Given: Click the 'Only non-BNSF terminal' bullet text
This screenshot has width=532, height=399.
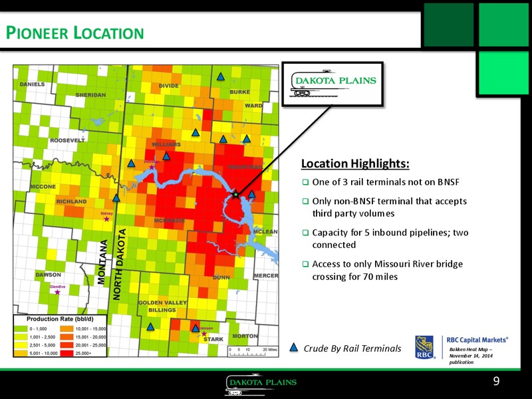Looking at the screenshot, I should [390, 207].
